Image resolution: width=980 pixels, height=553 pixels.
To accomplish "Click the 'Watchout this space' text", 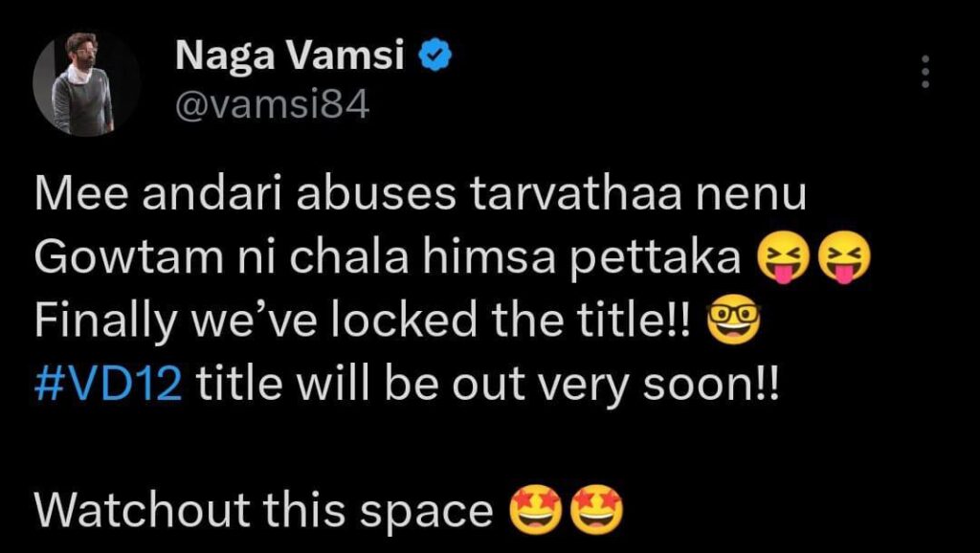I will [x=264, y=509].
